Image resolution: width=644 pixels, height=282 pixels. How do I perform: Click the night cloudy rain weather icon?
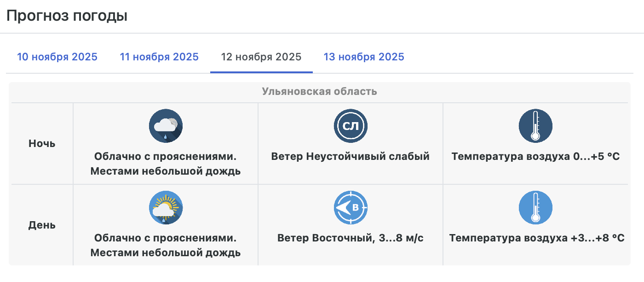166,126
